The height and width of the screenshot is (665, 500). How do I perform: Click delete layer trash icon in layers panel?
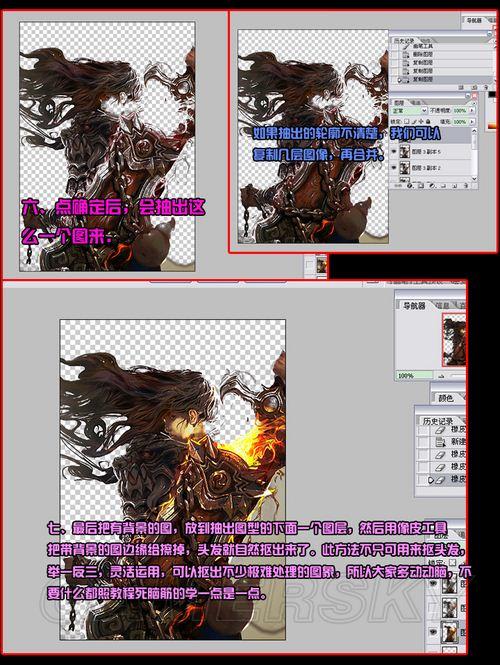point(466,185)
